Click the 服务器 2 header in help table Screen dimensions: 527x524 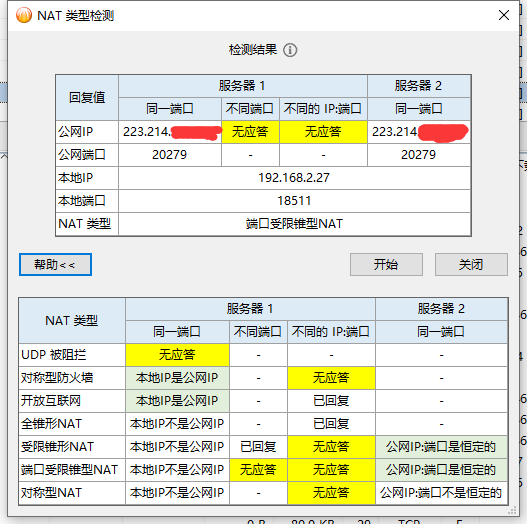pyautogui.click(x=441, y=309)
